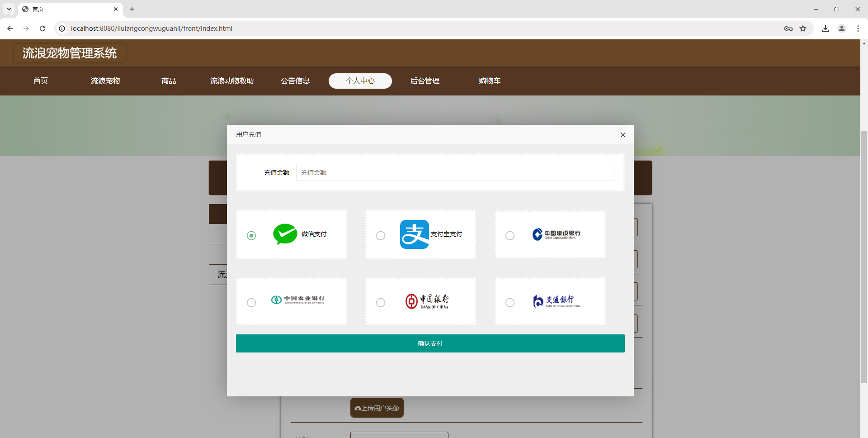Click the China Construction Bank logo
Viewport: 868px width, 438px height.
click(557, 234)
